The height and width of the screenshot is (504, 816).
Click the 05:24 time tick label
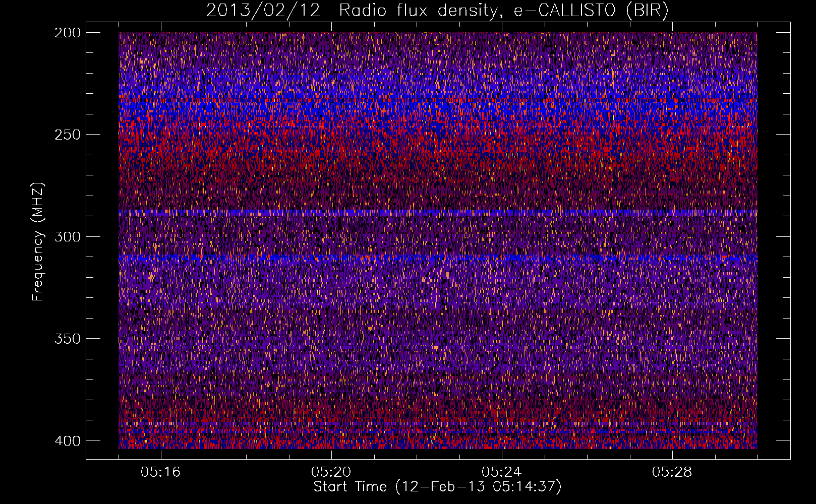502,472
